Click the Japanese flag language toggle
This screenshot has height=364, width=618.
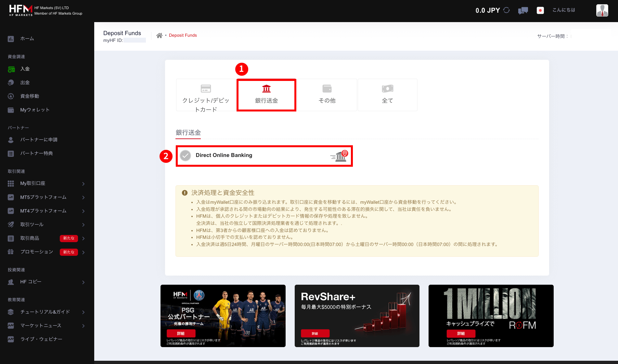coord(540,10)
